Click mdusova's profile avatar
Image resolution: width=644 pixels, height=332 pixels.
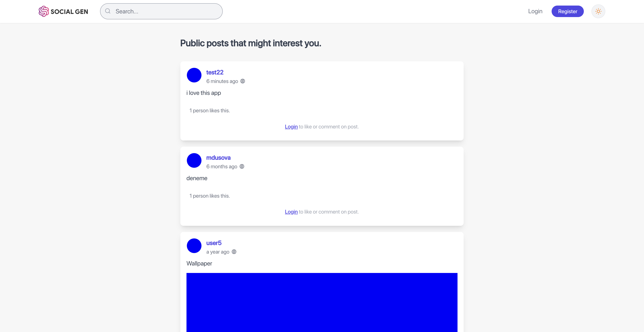(x=194, y=160)
